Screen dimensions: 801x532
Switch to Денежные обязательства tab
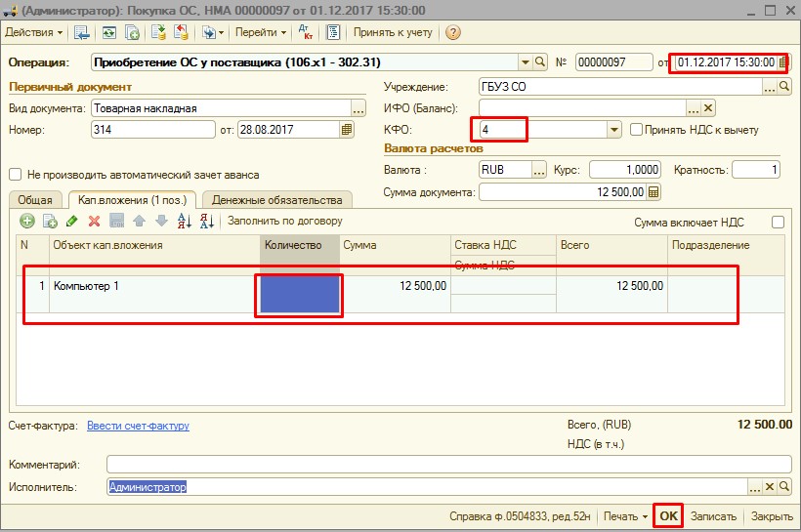click(x=277, y=199)
